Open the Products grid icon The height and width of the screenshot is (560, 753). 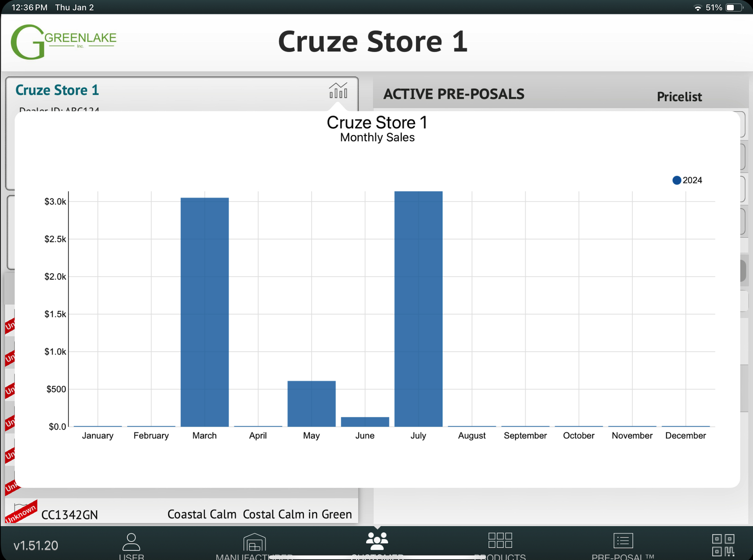pos(500,540)
